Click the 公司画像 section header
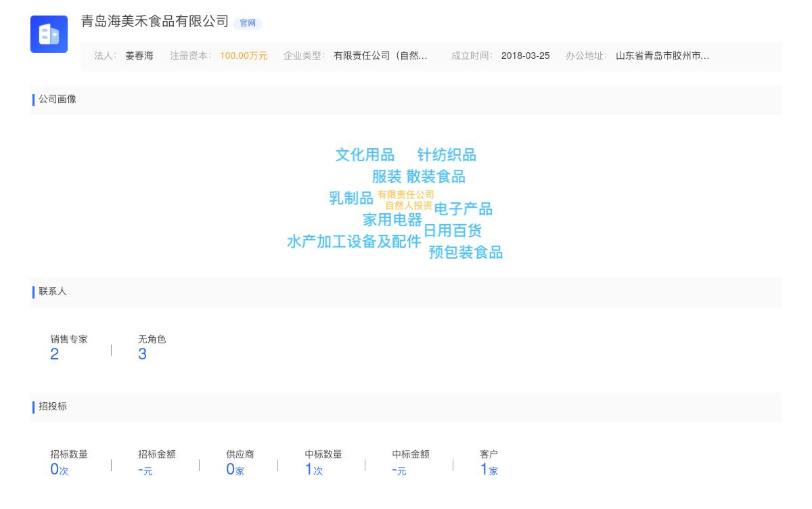Screen dimensions: 812x509 coord(58,99)
